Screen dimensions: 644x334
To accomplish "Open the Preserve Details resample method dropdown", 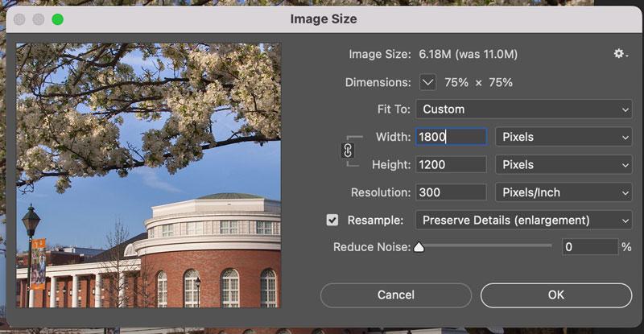I will point(523,220).
